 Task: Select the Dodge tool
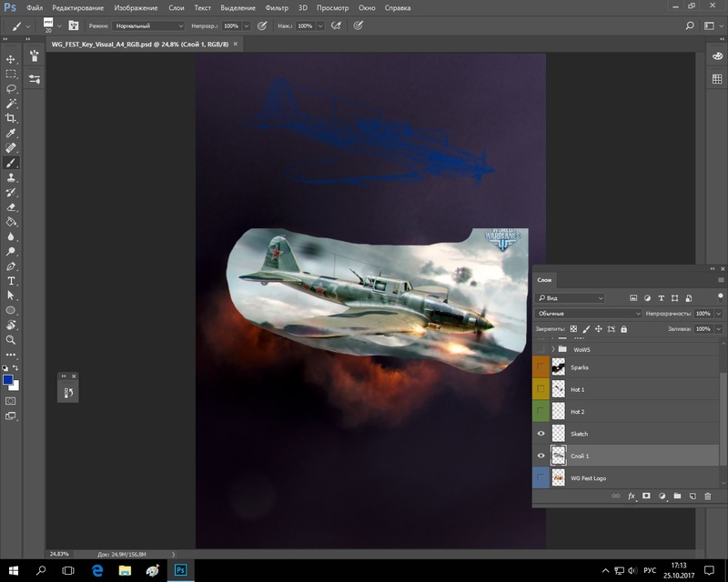tap(11, 252)
